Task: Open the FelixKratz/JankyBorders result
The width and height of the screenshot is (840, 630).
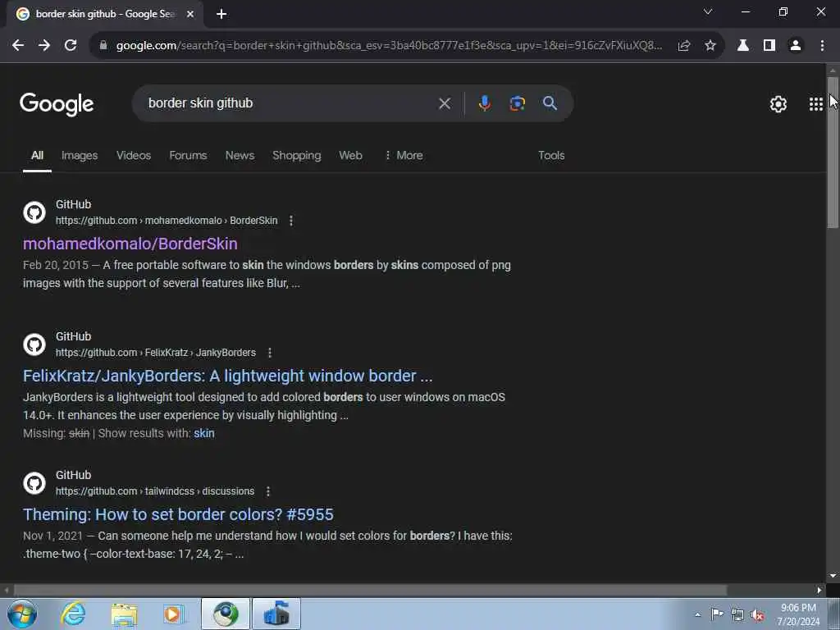Action: pyautogui.click(x=228, y=376)
